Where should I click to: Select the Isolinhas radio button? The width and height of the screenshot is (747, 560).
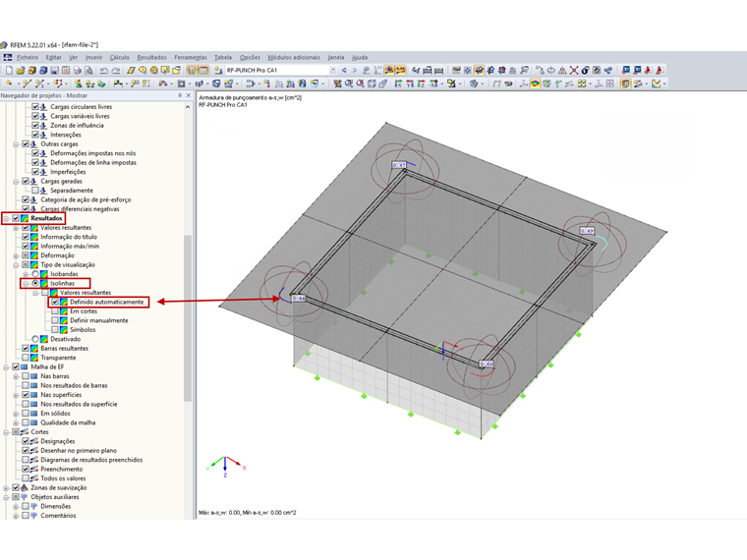click(x=35, y=283)
